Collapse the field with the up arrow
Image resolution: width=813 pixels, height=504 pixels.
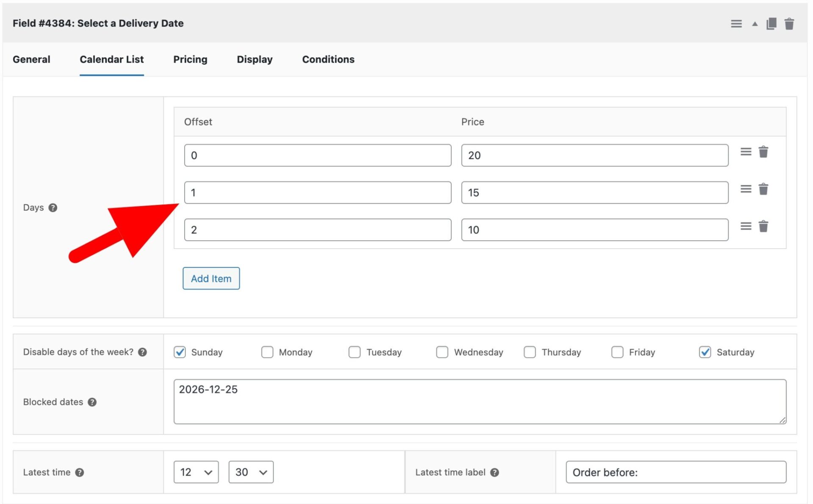point(754,24)
